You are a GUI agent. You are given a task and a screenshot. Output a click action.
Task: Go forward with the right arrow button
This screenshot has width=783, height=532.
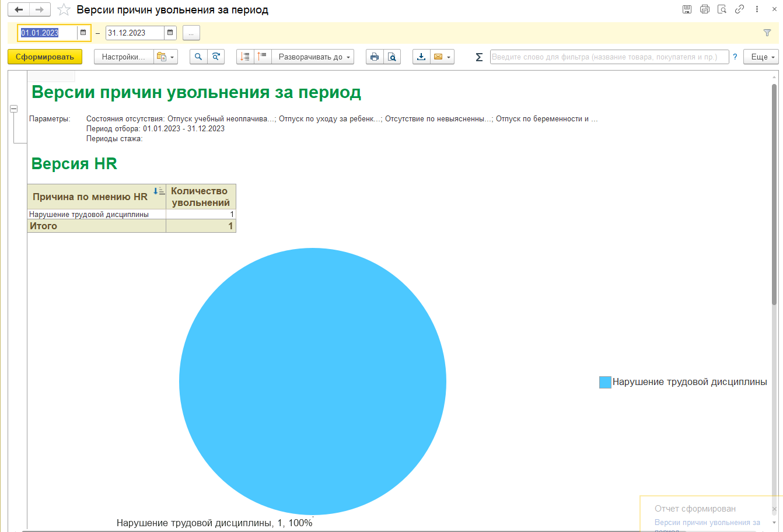click(x=40, y=10)
